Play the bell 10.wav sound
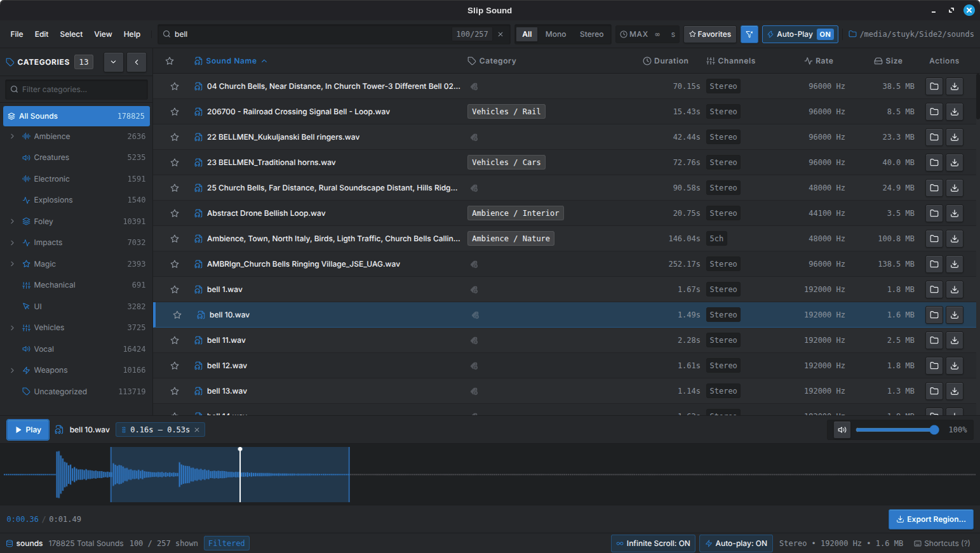The image size is (980, 553). coord(28,430)
